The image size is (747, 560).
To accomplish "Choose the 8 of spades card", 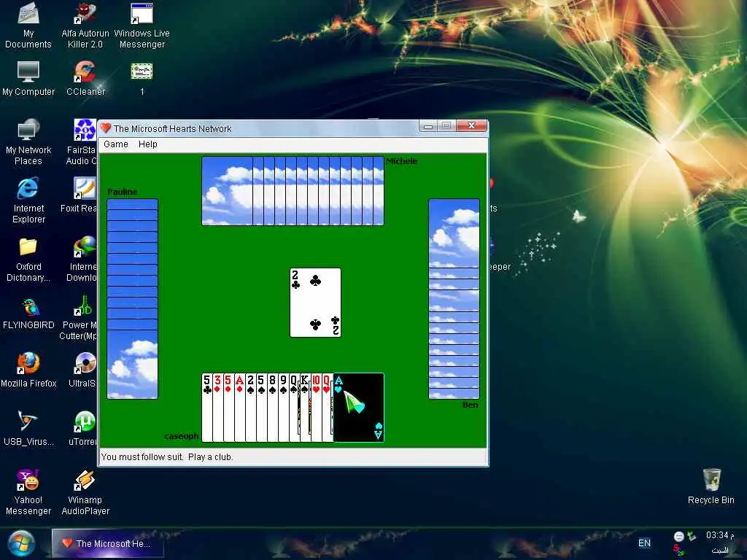I will (x=273, y=408).
